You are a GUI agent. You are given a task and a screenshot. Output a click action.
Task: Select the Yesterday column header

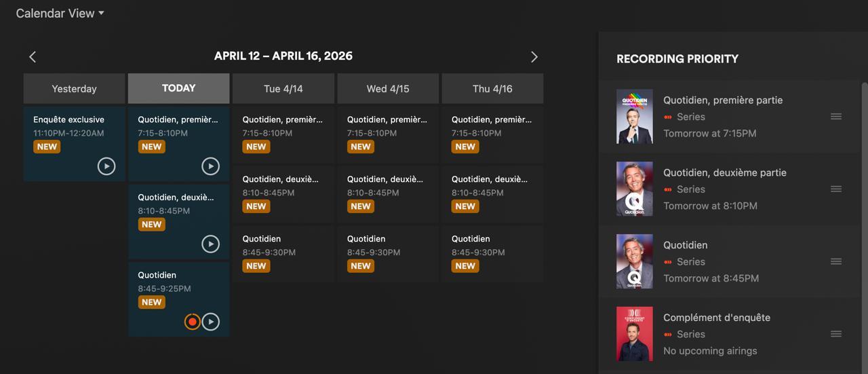pyautogui.click(x=74, y=89)
